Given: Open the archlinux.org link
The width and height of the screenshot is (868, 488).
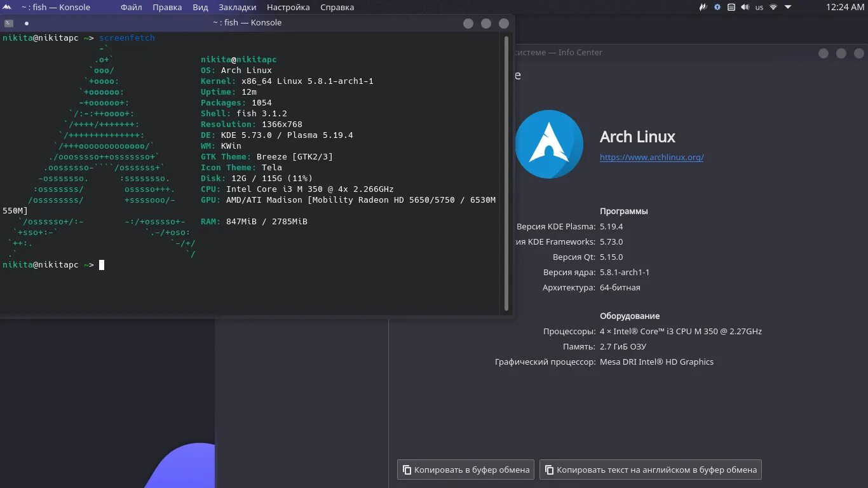Looking at the screenshot, I should (x=651, y=158).
